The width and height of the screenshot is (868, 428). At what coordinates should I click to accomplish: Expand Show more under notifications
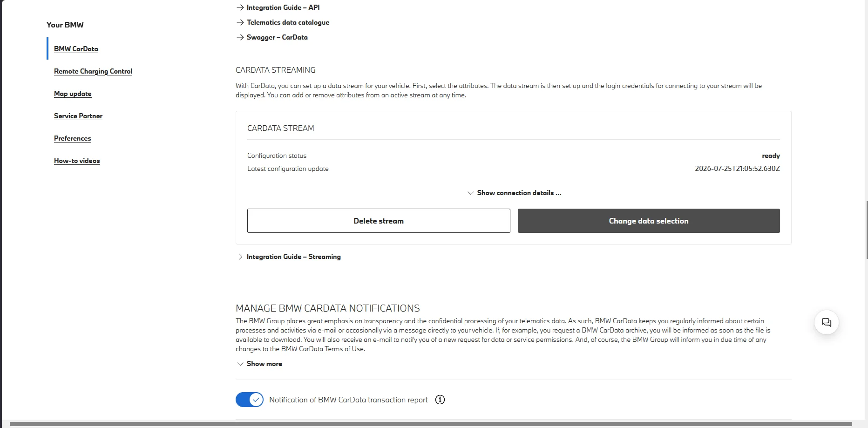pyautogui.click(x=259, y=364)
